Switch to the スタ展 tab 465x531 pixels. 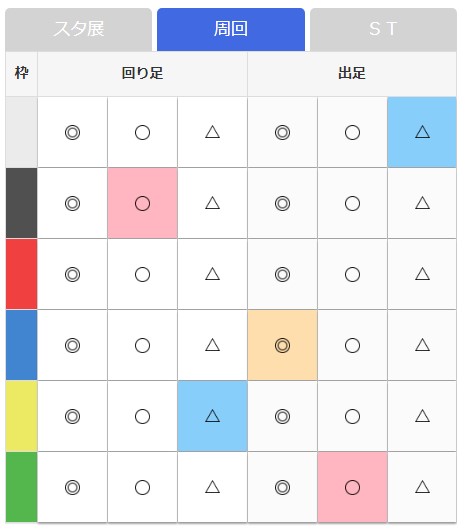pos(79,29)
